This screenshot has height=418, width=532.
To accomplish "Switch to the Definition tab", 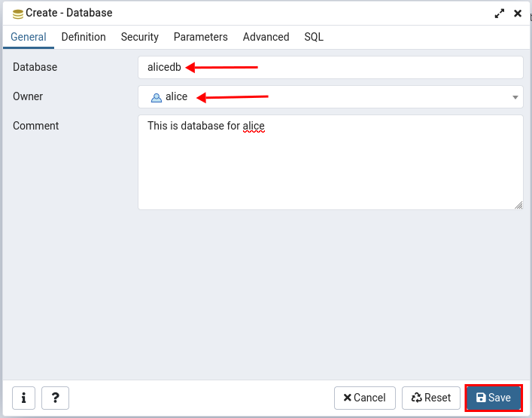I will [x=84, y=37].
